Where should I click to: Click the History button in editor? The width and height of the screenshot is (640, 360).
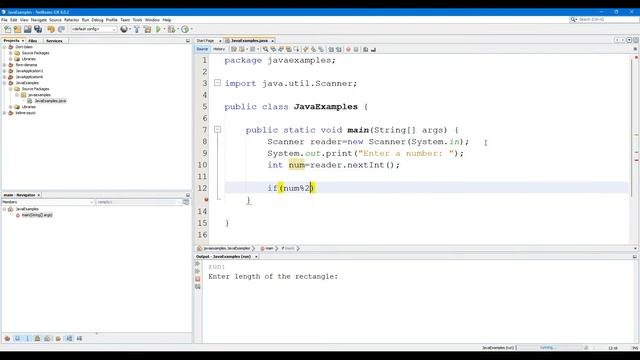tap(219, 49)
